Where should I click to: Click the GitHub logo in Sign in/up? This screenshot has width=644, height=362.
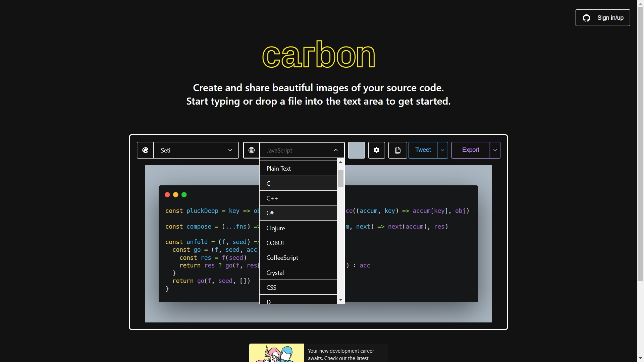point(586,18)
